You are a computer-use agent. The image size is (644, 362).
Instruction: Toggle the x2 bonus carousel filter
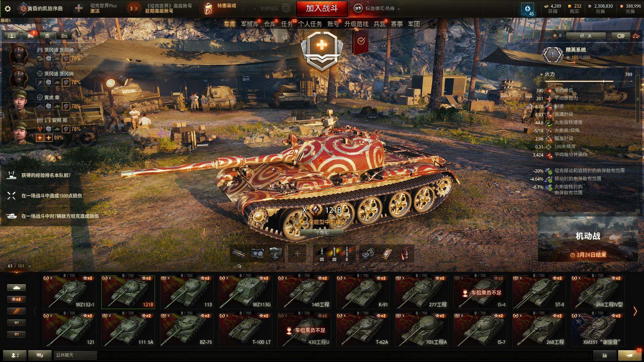tap(16, 299)
